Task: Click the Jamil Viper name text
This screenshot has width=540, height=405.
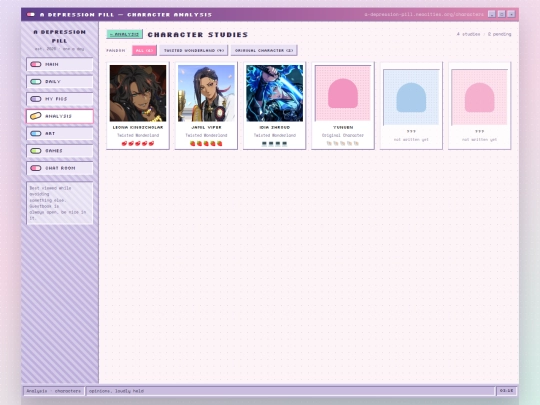Action: [x=206, y=127]
